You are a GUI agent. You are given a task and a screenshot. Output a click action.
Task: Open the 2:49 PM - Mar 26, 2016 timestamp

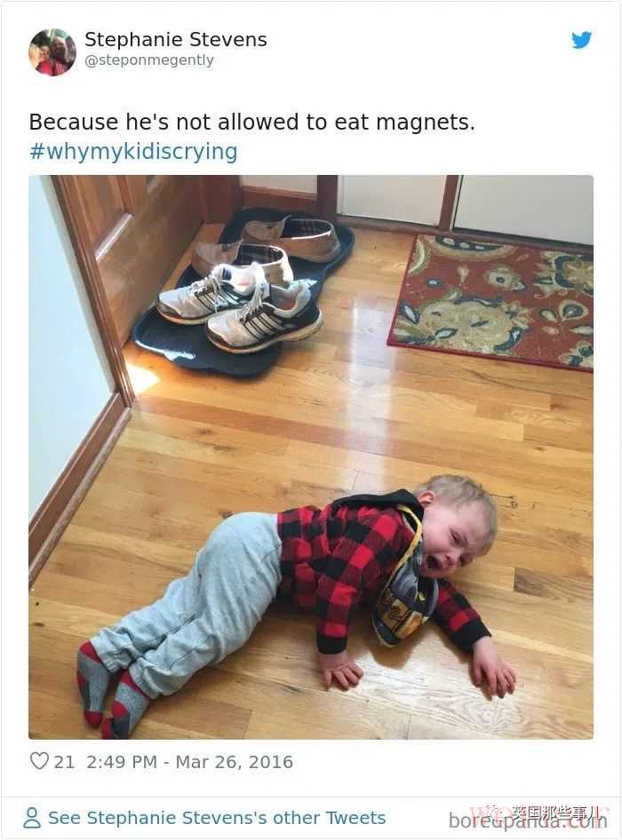tap(189, 762)
